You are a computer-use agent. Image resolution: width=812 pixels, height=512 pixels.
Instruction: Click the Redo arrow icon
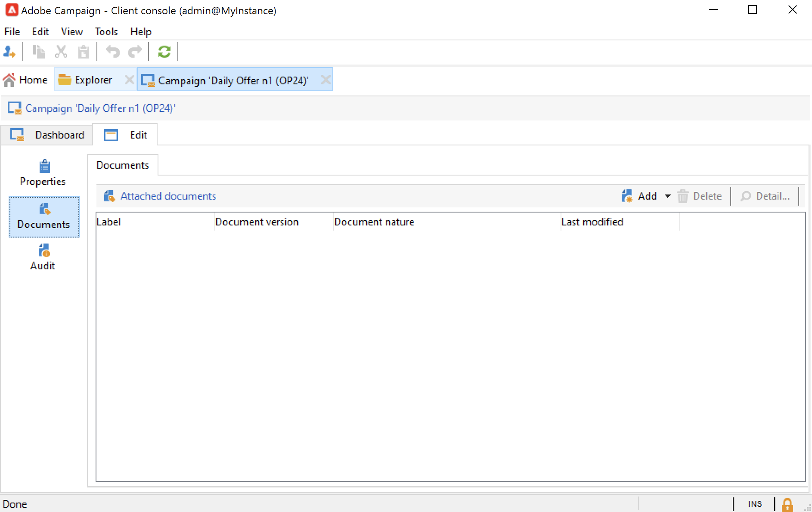[x=135, y=52]
